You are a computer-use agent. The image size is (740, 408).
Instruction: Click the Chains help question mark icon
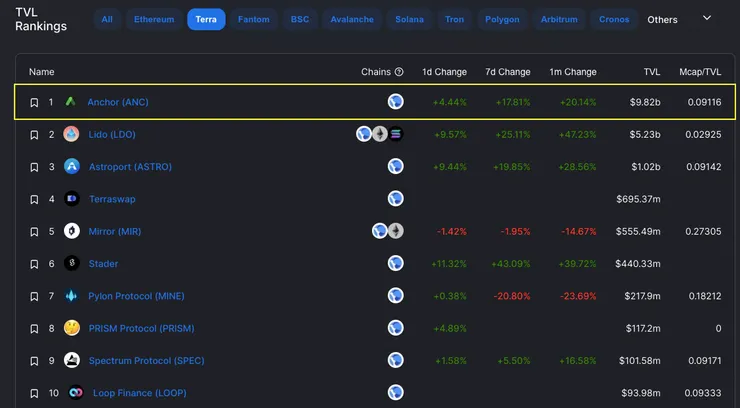point(399,72)
